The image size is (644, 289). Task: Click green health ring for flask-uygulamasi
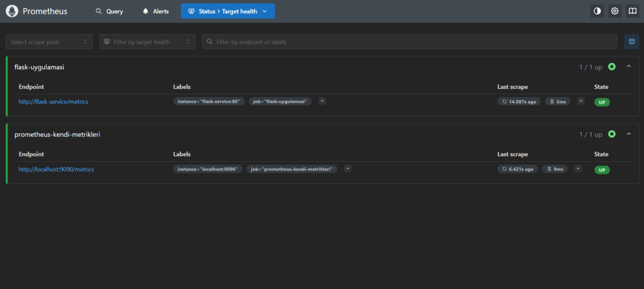[612, 67]
